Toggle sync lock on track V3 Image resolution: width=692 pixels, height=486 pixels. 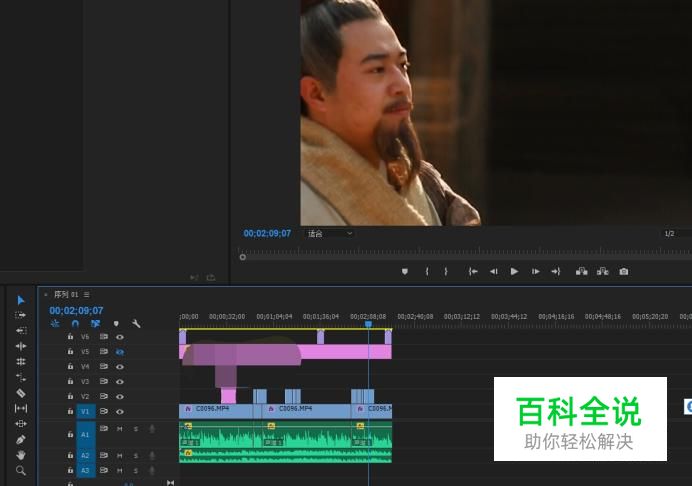pos(104,381)
